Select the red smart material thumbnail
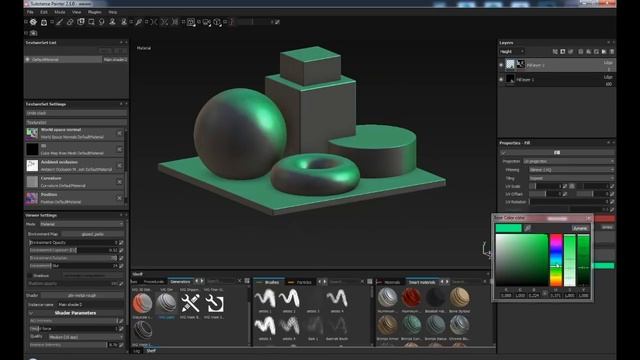 (411, 297)
